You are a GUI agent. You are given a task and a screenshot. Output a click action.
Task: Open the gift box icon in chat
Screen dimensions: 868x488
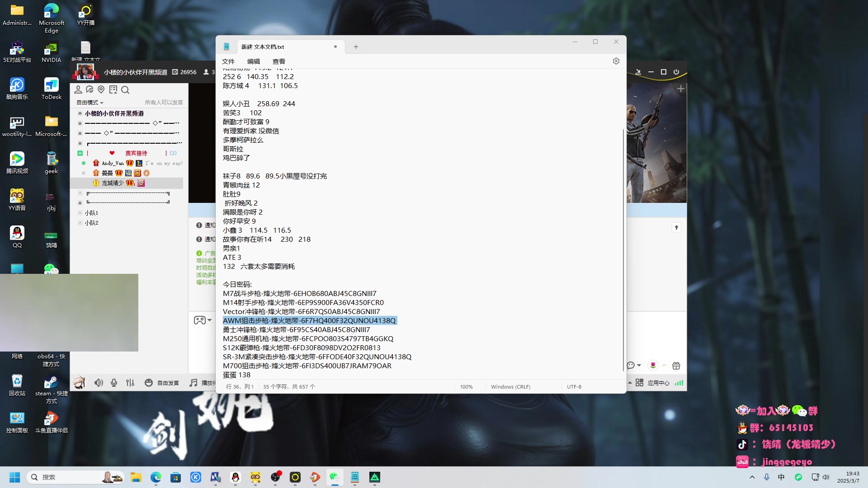point(676,366)
